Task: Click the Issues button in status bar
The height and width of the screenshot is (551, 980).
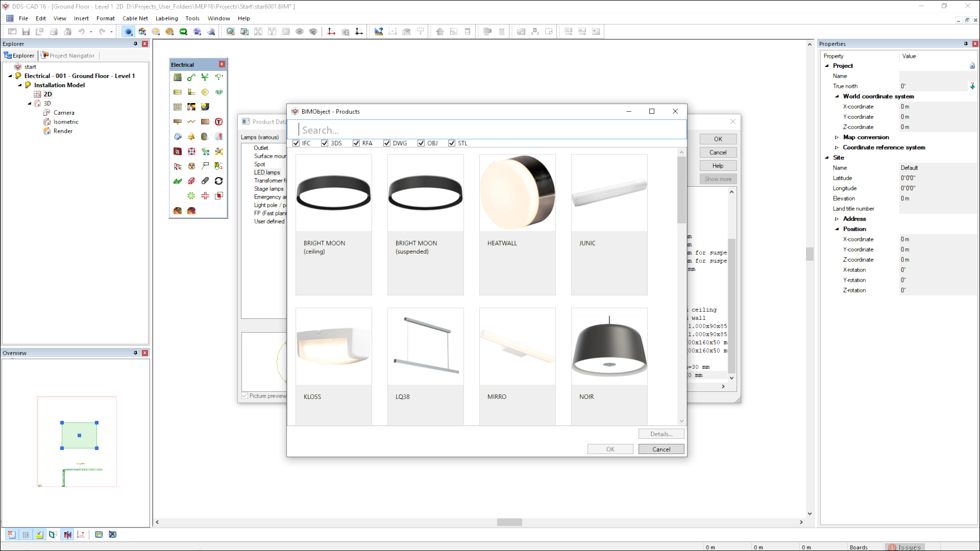Action: (x=905, y=547)
